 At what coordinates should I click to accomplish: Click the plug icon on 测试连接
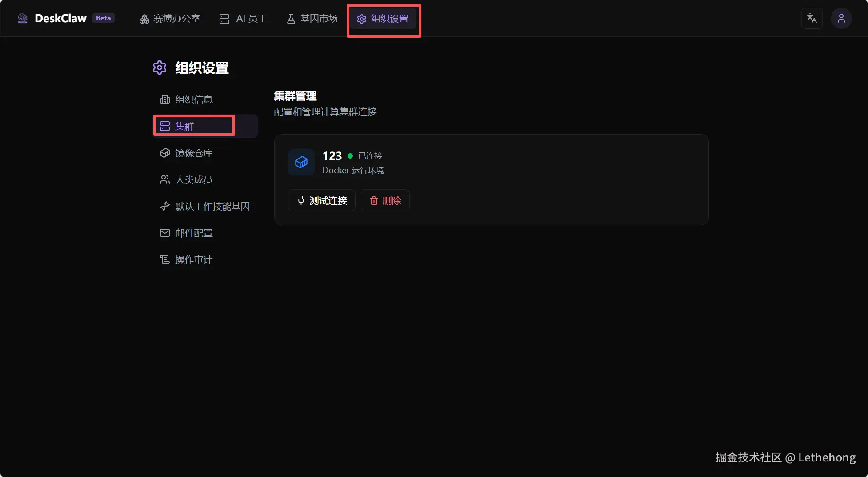coord(301,201)
